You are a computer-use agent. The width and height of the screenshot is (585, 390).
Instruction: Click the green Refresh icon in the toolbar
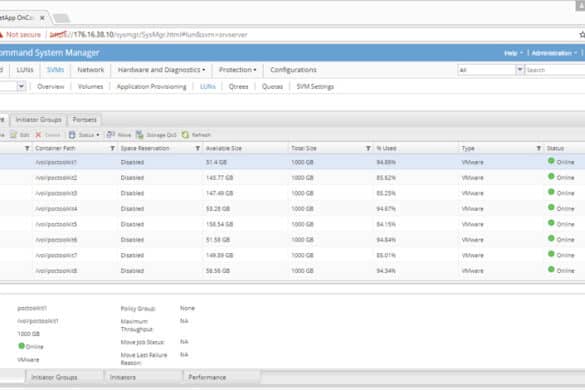click(x=185, y=134)
